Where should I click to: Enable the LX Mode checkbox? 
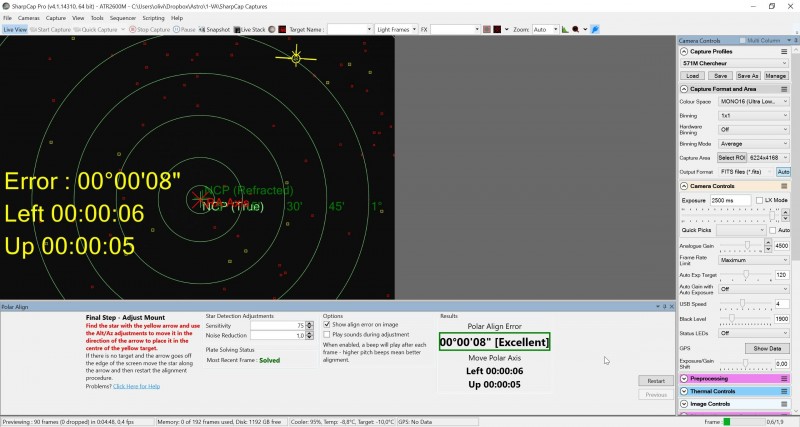[x=759, y=200]
